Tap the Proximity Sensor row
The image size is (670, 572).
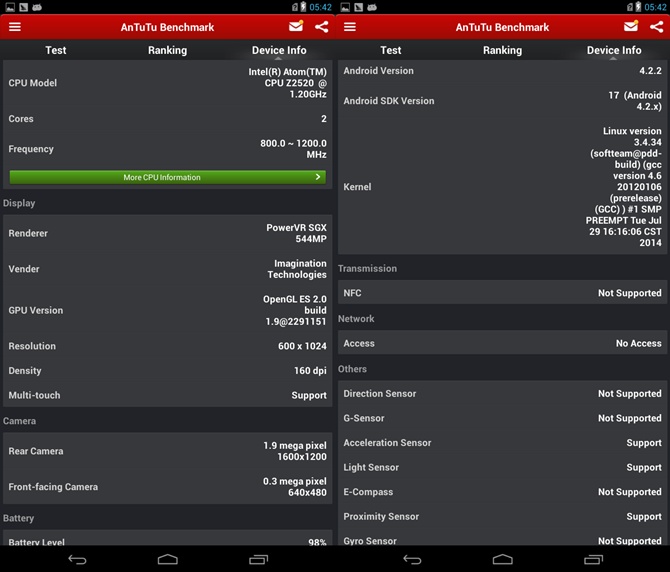pyautogui.click(x=502, y=516)
